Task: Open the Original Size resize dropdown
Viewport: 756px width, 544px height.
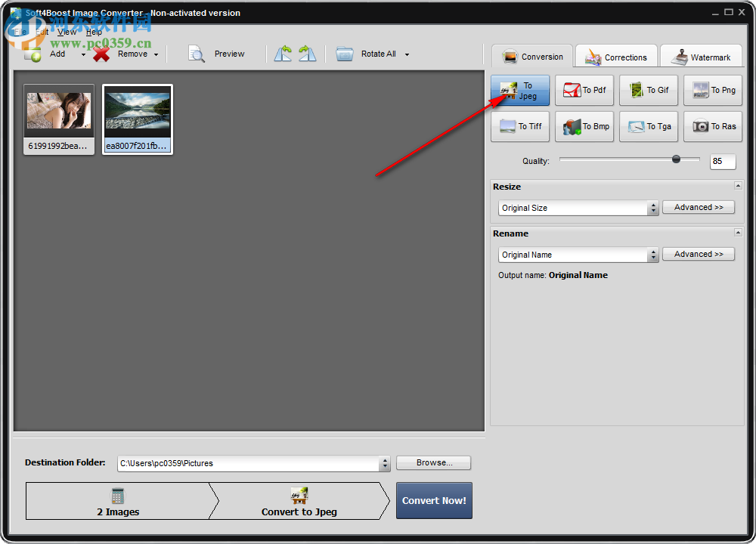Action: [x=655, y=207]
